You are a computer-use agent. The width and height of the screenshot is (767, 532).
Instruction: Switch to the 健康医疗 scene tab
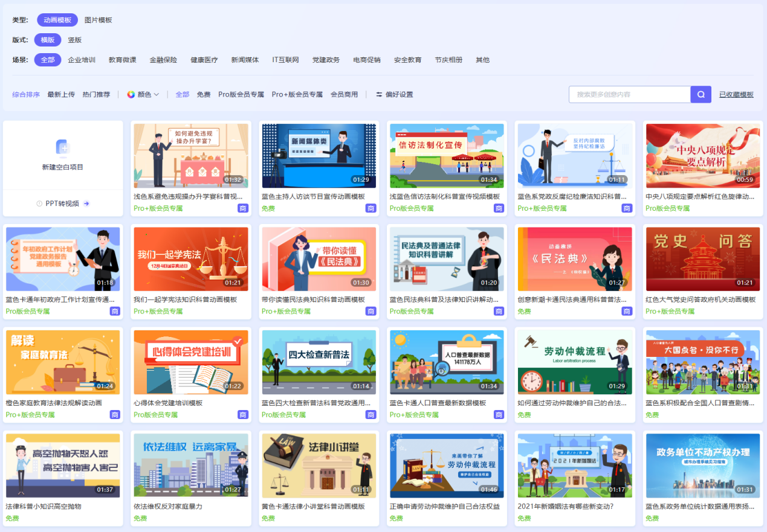204,60
